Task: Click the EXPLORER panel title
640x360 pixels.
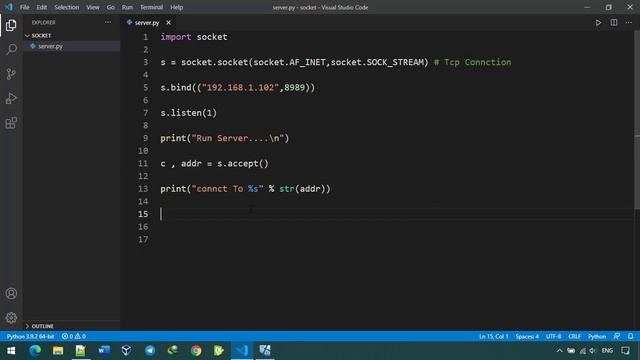Action: [x=44, y=22]
